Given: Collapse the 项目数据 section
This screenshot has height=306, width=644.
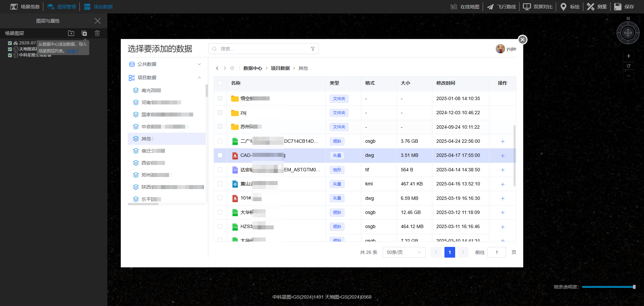Looking at the screenshot, I should (x=199, y=78).
